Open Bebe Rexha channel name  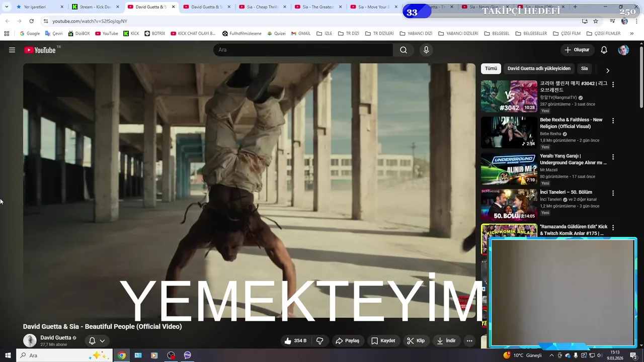[550, 134]
